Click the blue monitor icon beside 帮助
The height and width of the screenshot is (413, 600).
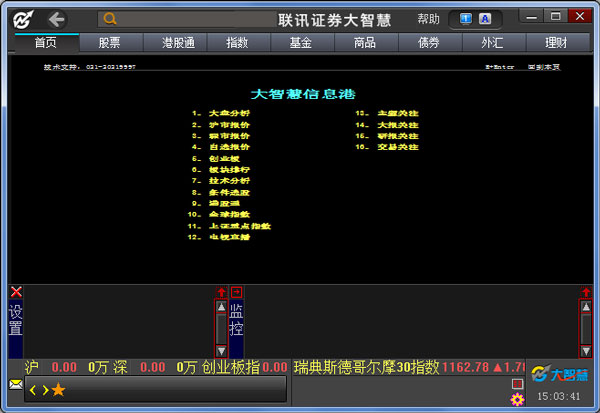point(465,19)
